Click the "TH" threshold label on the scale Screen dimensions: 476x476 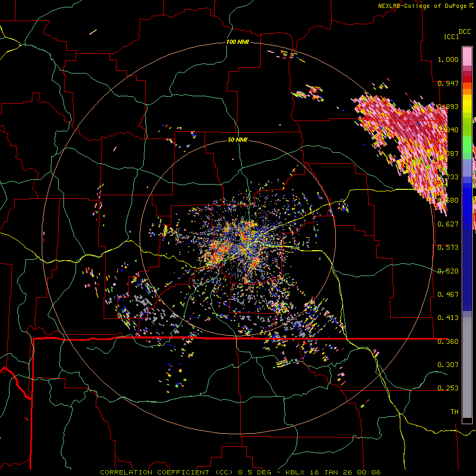454,412
